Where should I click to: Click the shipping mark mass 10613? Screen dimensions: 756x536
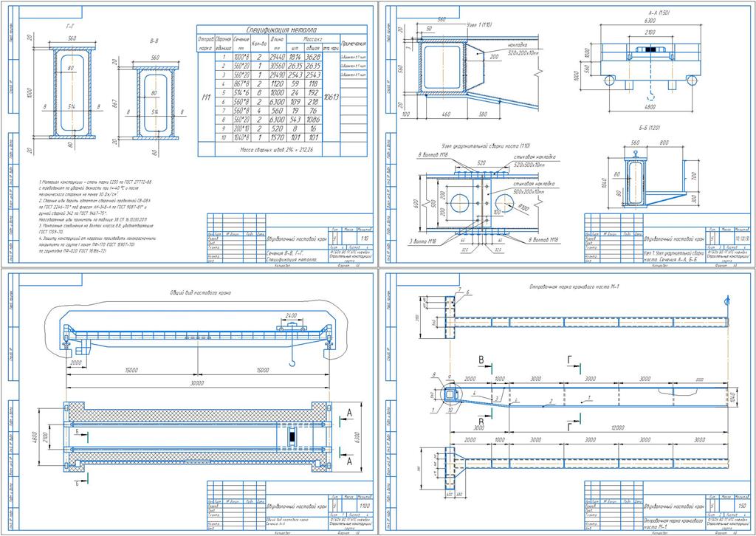pyautogui.click(x=331, y=97)
